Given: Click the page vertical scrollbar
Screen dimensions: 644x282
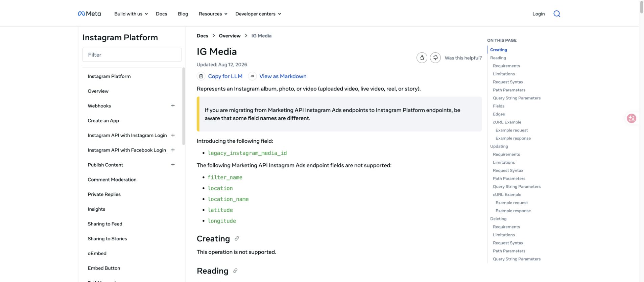Looking at the screenshot, I should click(x=641, y=7).
